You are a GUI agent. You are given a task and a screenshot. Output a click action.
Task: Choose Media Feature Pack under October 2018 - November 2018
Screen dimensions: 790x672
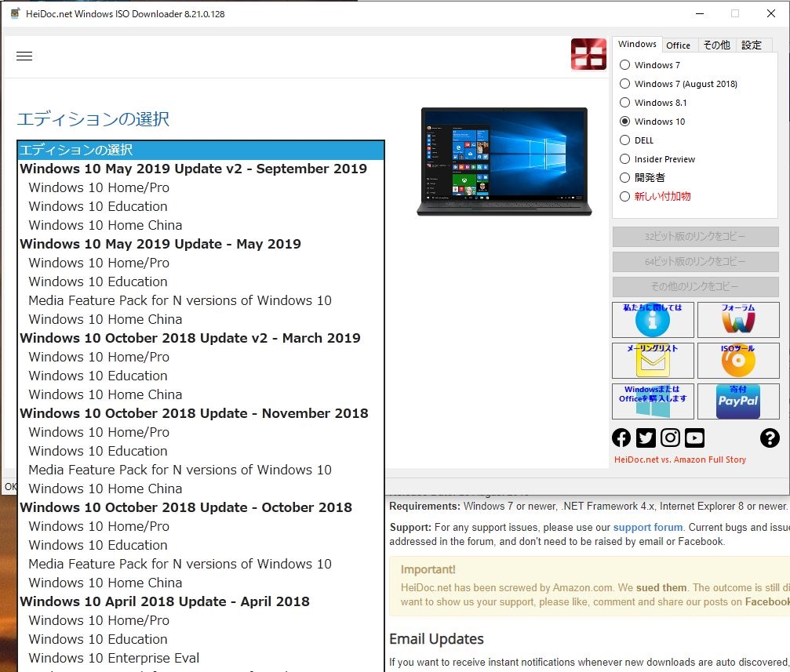pyautogui.click(x=201, y=470)
